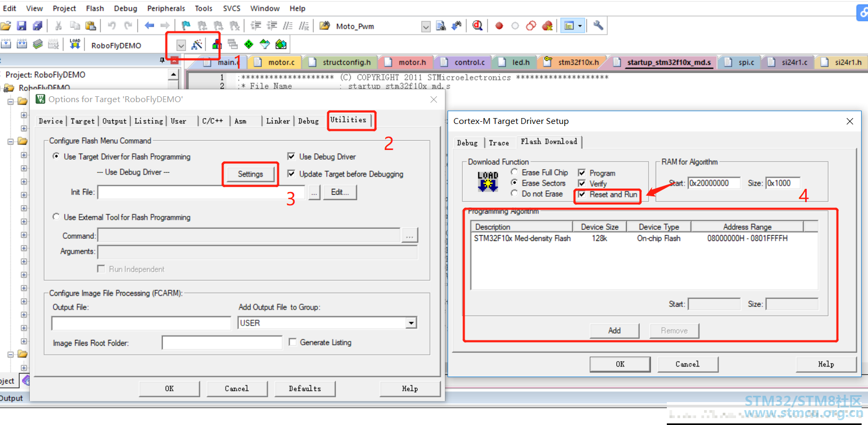Browse for Init File with ellipsis button
This screenshot has height=425, width=868.
(x=314, y=193)
